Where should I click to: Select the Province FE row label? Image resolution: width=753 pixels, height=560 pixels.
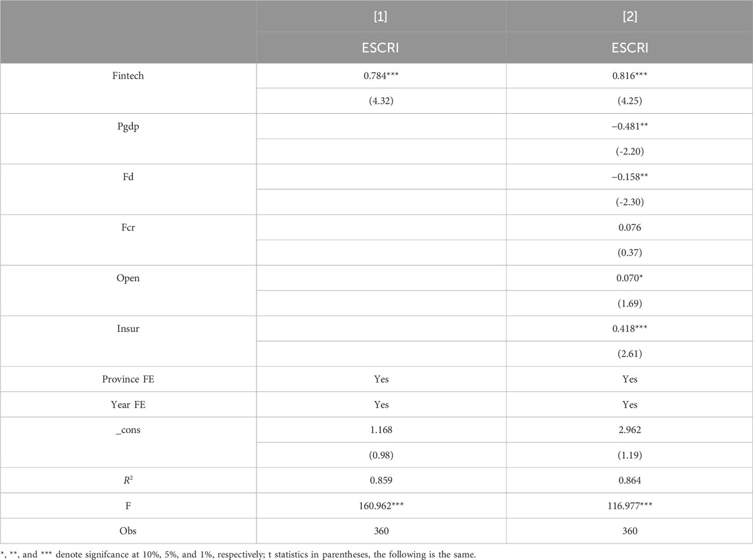pos(128,379)
